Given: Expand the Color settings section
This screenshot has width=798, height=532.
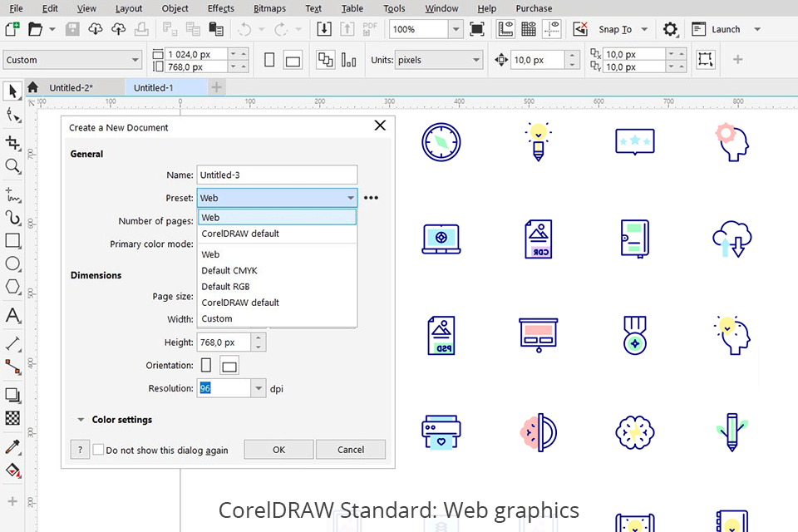Looking at the screenshot, I should 81,420.
